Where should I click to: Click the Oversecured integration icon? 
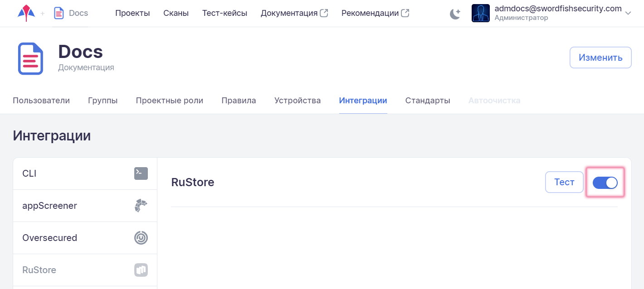click(141, 238)
